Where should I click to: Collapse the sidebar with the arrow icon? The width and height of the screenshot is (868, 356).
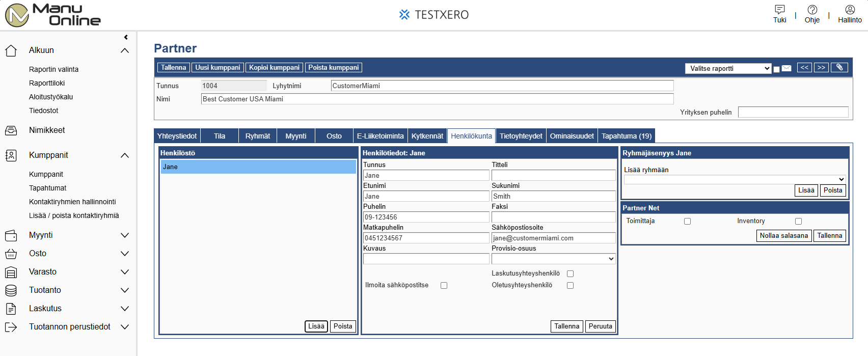click(x=126, y=37)
